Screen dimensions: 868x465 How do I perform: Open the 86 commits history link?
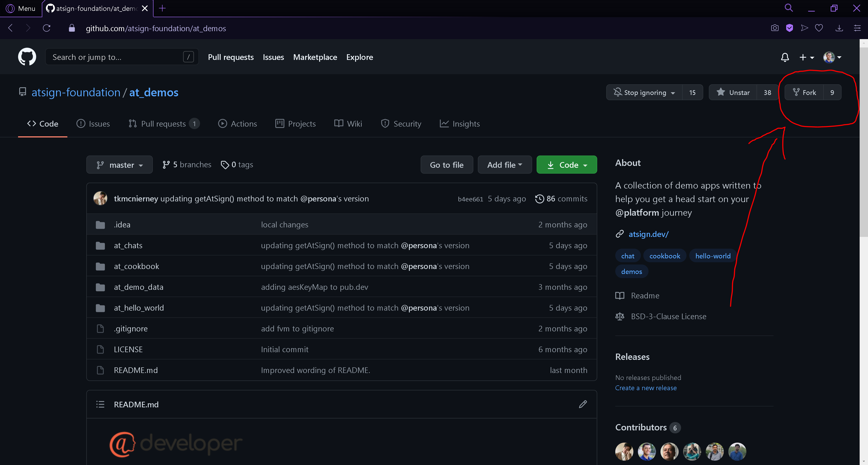(x=561, y=198)
